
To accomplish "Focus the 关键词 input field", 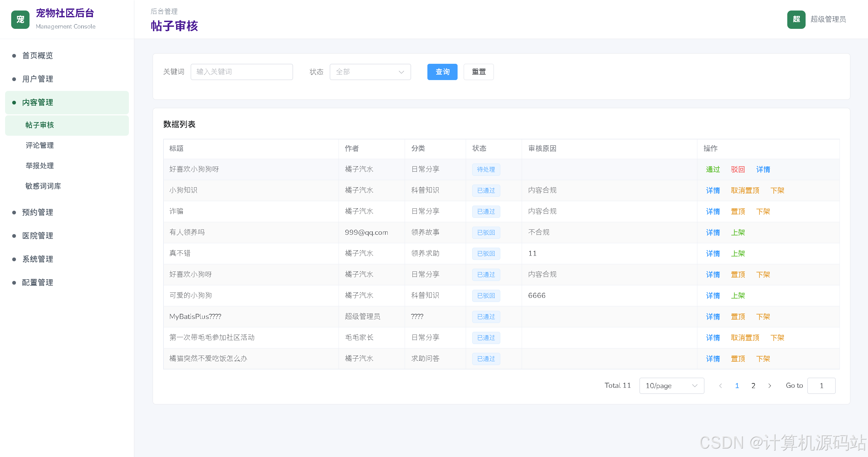I will coord(242,72).
